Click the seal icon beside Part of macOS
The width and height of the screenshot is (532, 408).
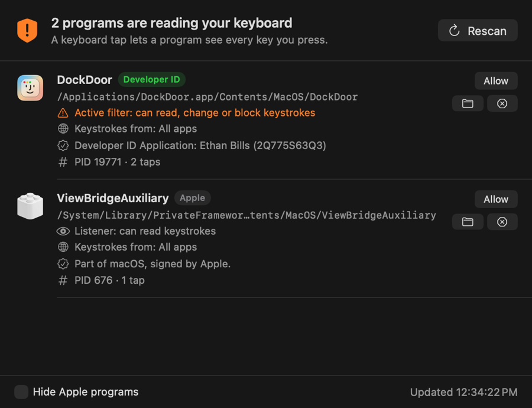point(63,264)
